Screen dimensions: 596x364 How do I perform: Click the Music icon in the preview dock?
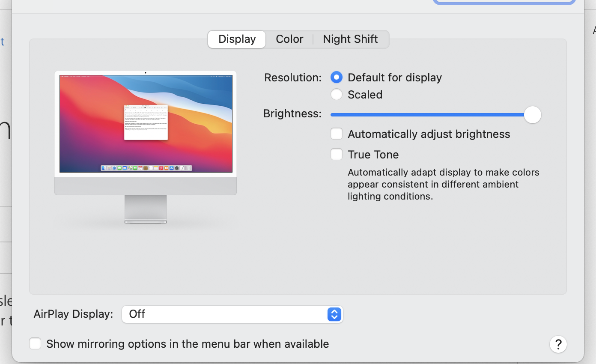161,168
